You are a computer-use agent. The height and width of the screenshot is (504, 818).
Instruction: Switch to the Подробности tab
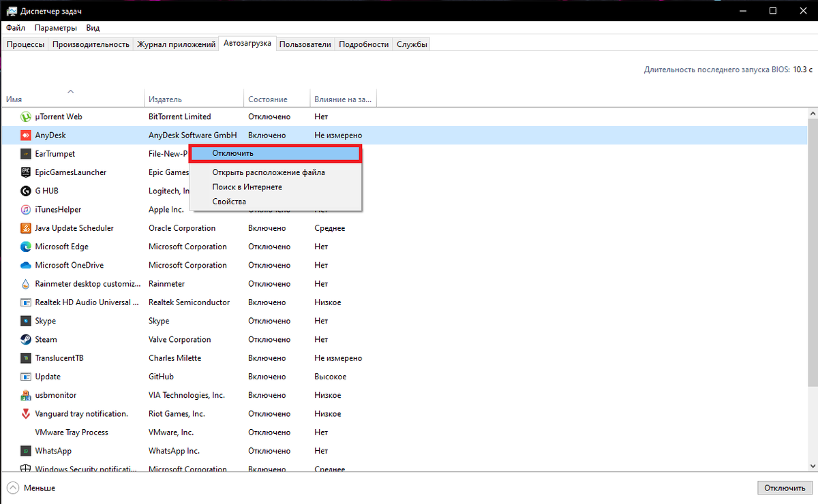[x=364, y=44]
